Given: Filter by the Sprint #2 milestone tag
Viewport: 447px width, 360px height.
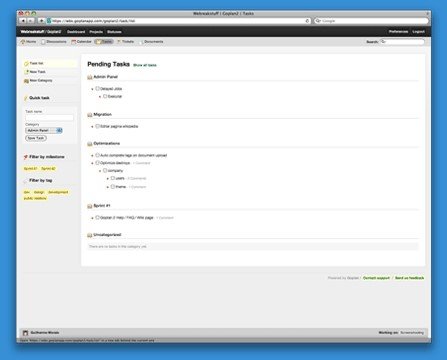Looking at the screenshot, I should coord(48,169).
